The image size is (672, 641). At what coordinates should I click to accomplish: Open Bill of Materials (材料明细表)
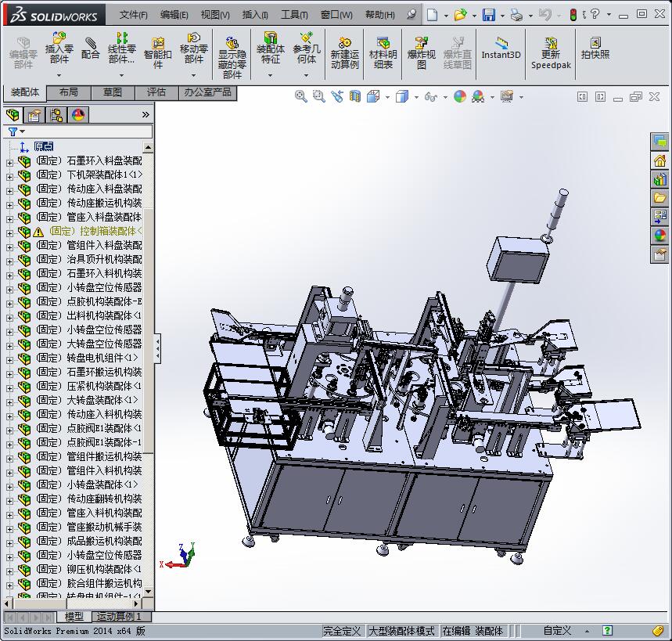(x=383, y=52)
